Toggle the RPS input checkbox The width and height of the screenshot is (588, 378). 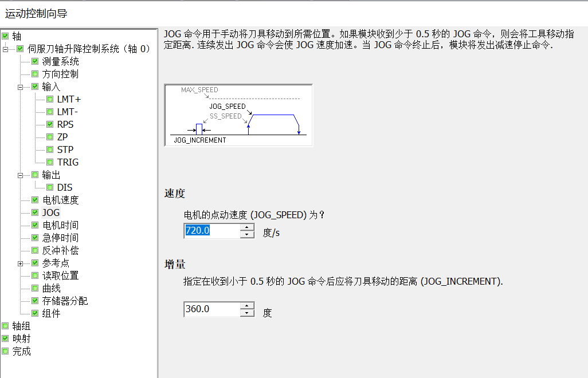[x=50, y=124]
